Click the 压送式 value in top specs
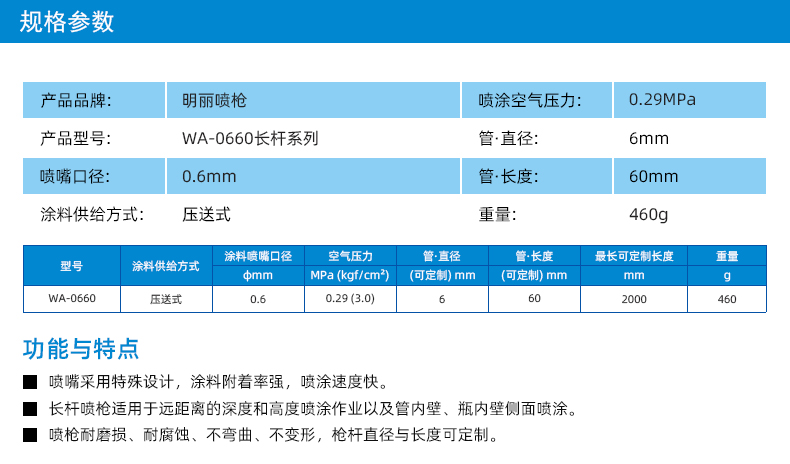 tap(206, 215)
